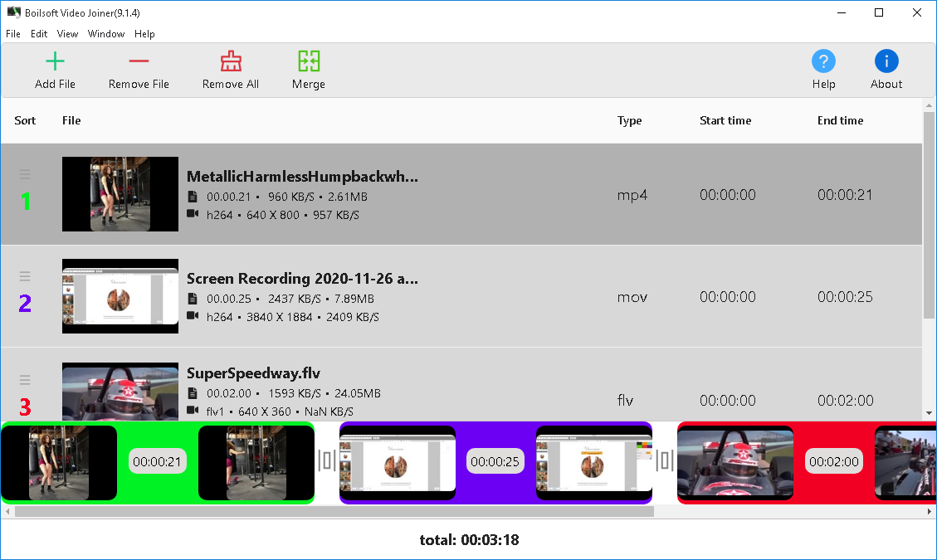
Task: Click the End time column header
Action: point(840,121)
